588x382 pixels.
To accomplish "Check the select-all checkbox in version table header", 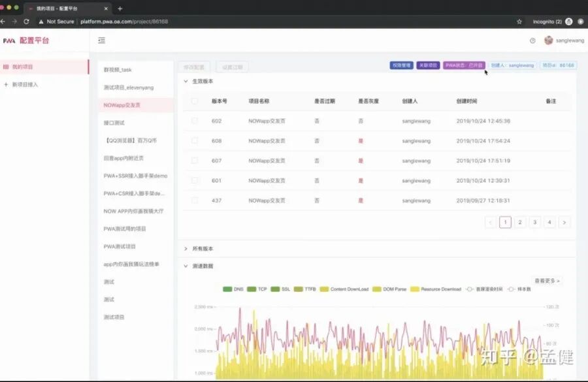I will pos(194,102).
